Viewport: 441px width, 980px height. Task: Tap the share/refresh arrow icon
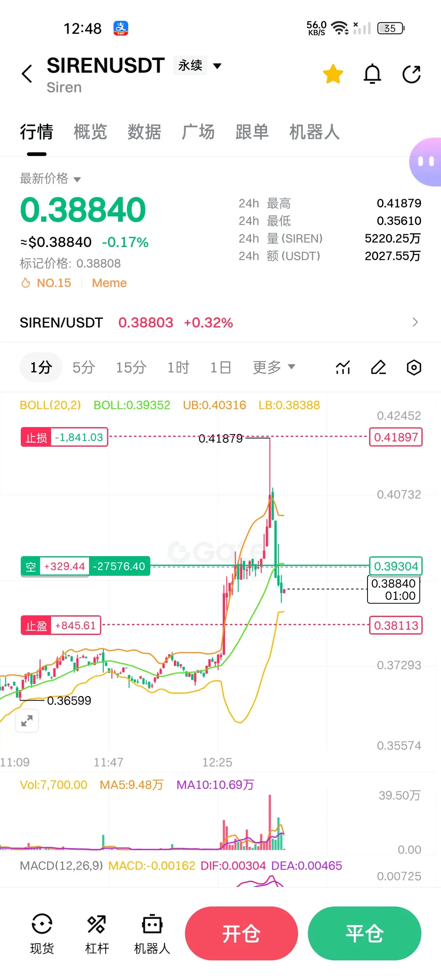(412, 74)
